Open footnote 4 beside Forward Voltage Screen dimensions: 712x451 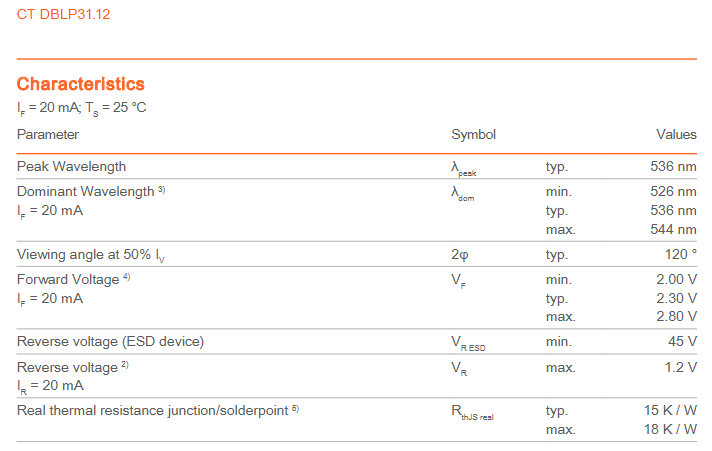(127, 277)
